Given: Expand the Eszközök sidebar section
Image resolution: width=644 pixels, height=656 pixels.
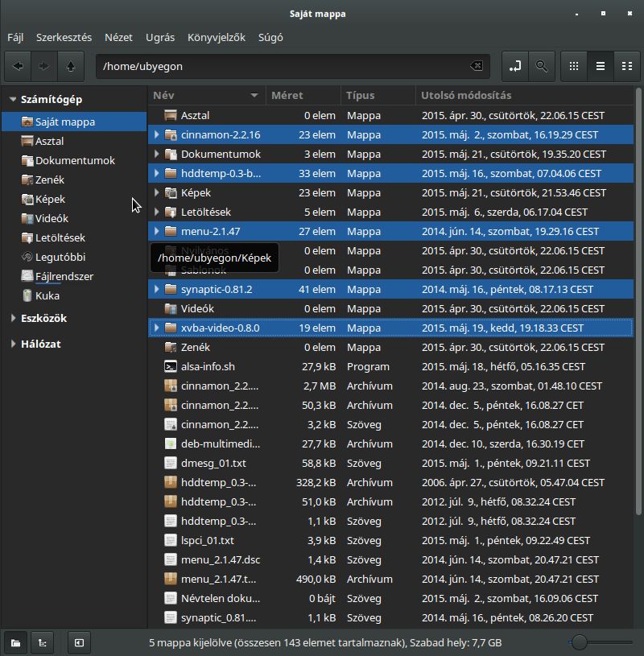Looking at the screenshot, I should (x=13, y=319).
